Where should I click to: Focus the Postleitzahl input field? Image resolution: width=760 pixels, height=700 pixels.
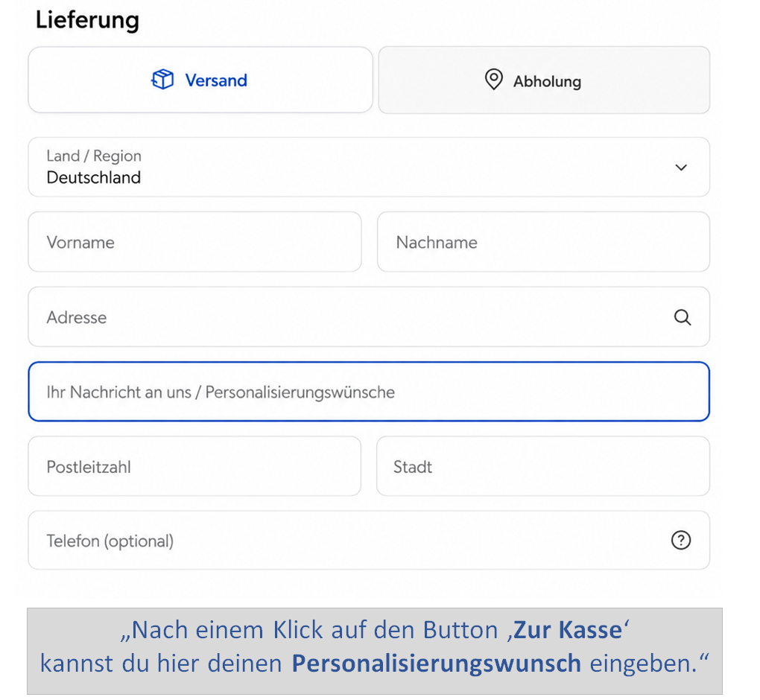point(194,466)
